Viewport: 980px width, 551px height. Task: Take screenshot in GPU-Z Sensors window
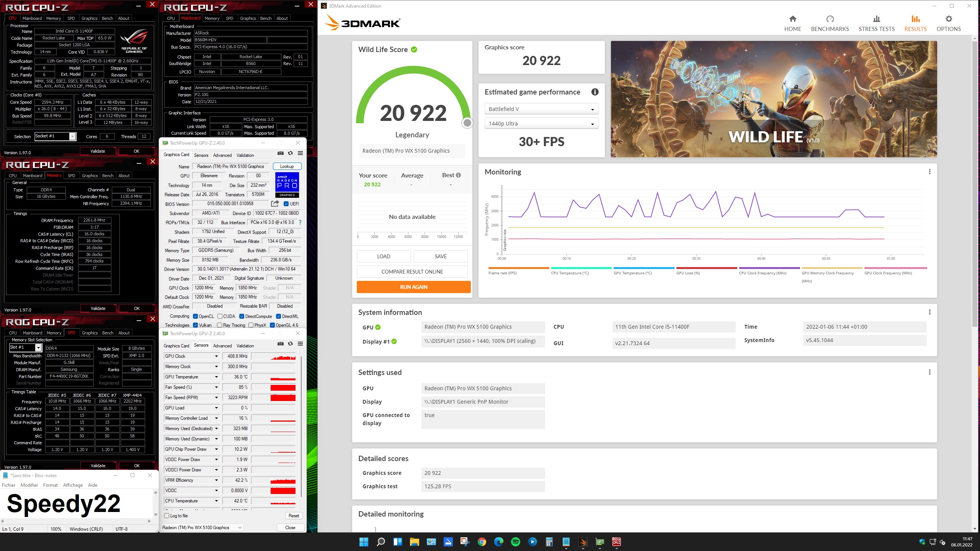click(x=281, y=344)
